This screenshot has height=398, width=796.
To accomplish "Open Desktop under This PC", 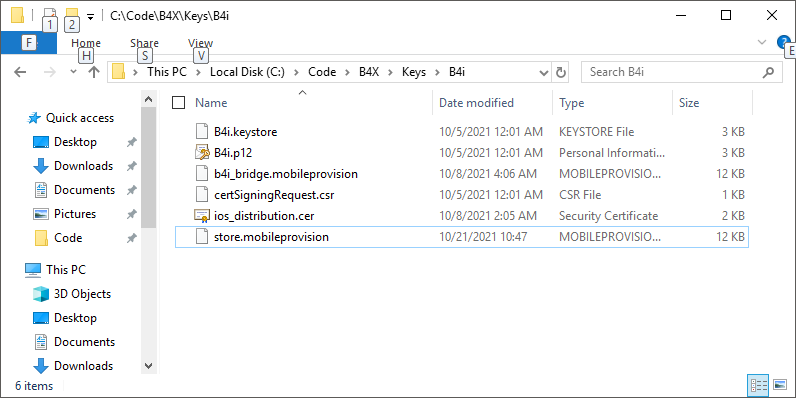I will [75, 318].
